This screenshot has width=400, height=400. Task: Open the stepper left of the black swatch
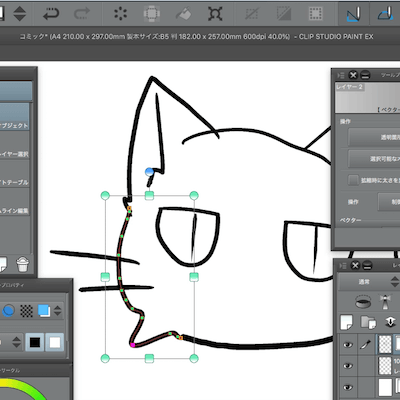click(16, 342)
